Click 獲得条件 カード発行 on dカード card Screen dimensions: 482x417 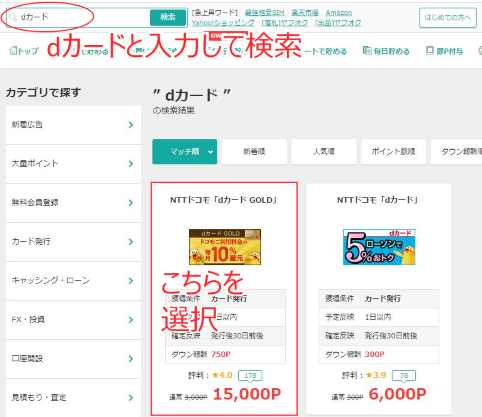[x=379, y=298]
